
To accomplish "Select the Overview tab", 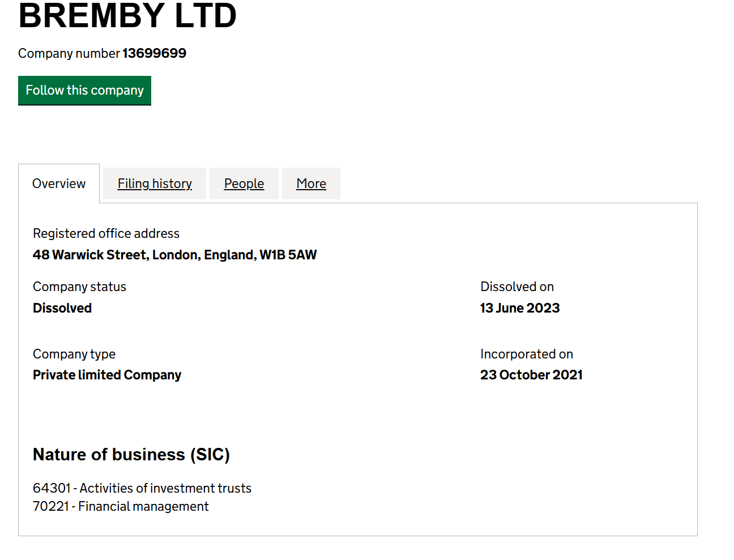I will pyautogui.click(x=59, y=183).
